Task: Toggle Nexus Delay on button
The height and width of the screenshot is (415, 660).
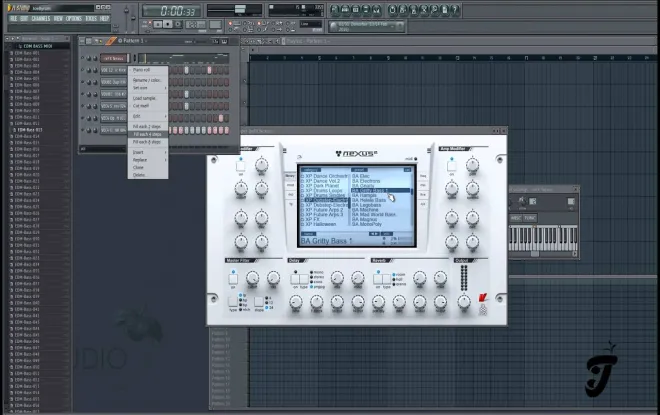Action: [x=295, y=279]
